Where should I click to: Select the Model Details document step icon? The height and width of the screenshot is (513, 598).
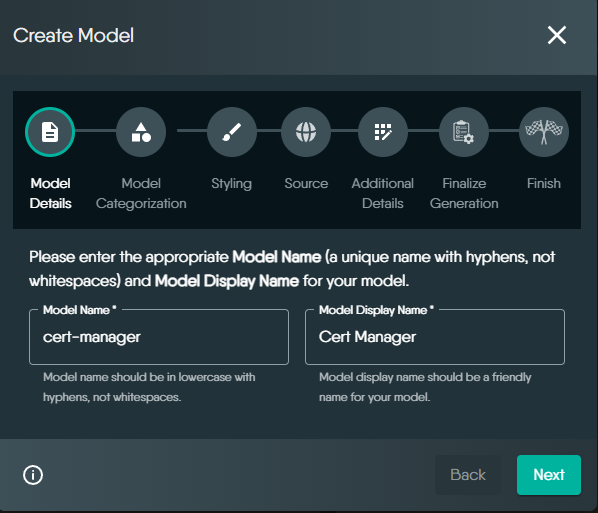[50, 132]
